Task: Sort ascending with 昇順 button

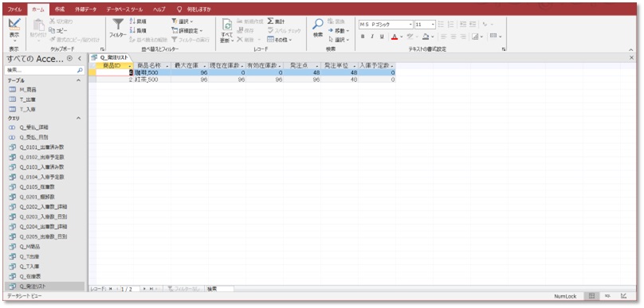Action: click(138, 21)
